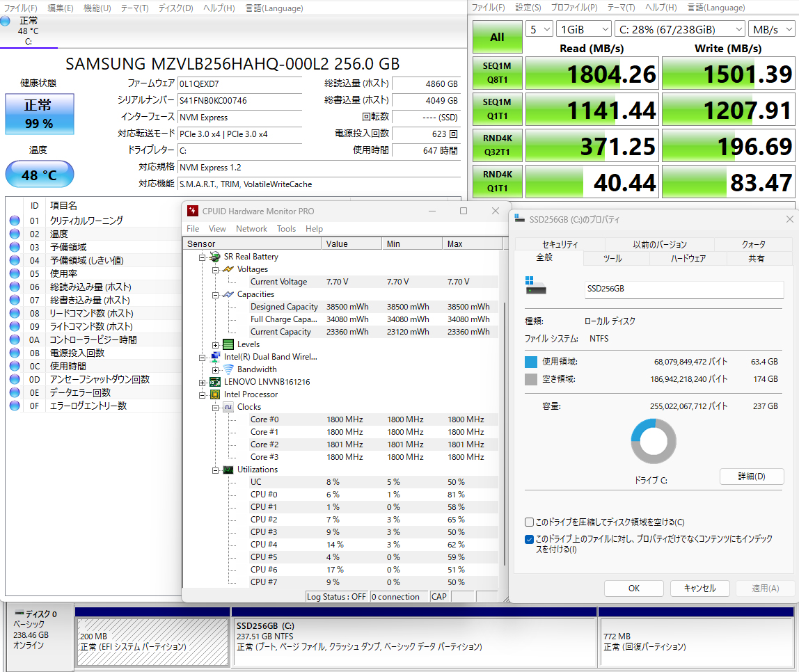
Task: Click the blue status orb for 温度
Action: tap(15, 234)
